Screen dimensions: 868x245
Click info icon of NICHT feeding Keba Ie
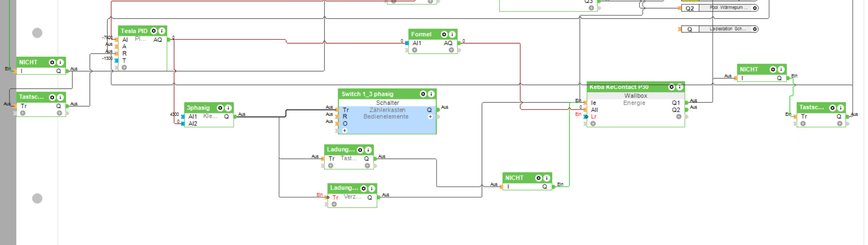point(547,178)
